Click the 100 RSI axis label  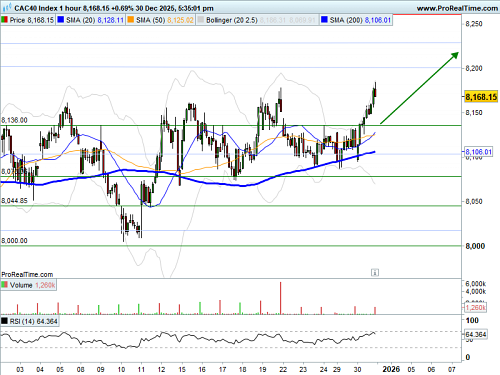click(472, 320)
